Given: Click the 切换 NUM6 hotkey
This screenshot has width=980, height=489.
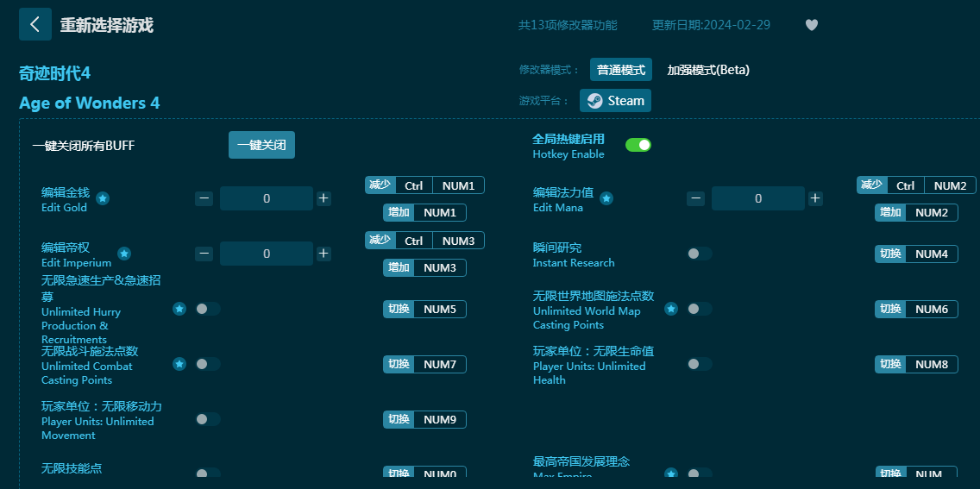Looking at the screenshot, I should 916,309.
